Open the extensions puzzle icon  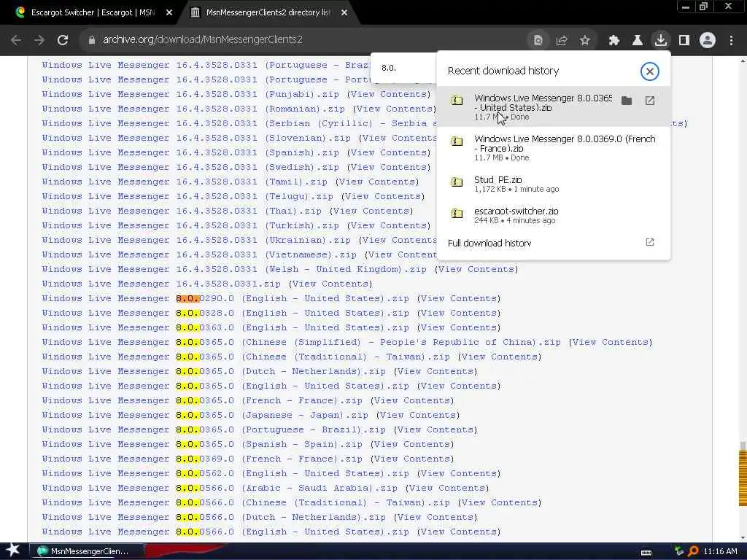coord(614,41)
